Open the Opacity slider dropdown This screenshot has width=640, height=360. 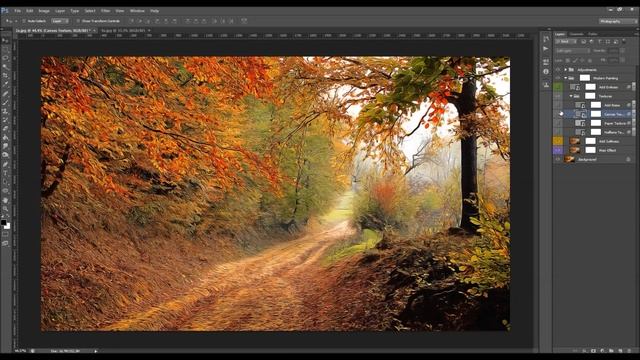(622, 51)
